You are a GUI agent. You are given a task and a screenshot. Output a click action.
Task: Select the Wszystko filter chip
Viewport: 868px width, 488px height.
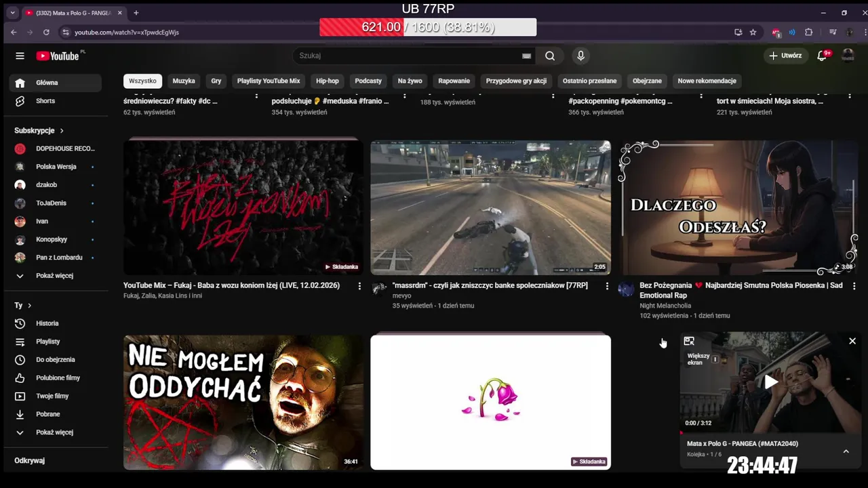(x=142, y=81)
